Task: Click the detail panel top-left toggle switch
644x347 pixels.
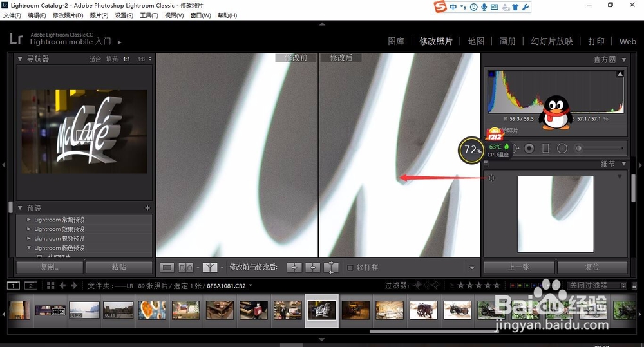Action: (486, 164)
